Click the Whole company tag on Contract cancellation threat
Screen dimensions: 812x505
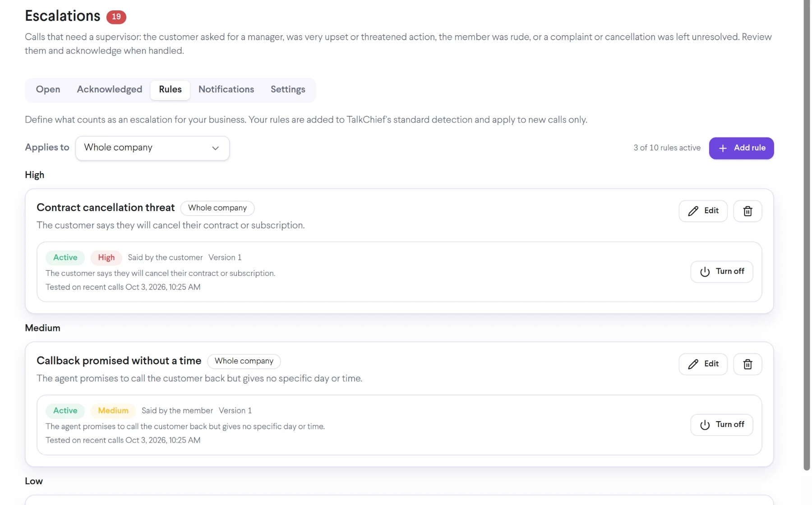pos(217,208)
